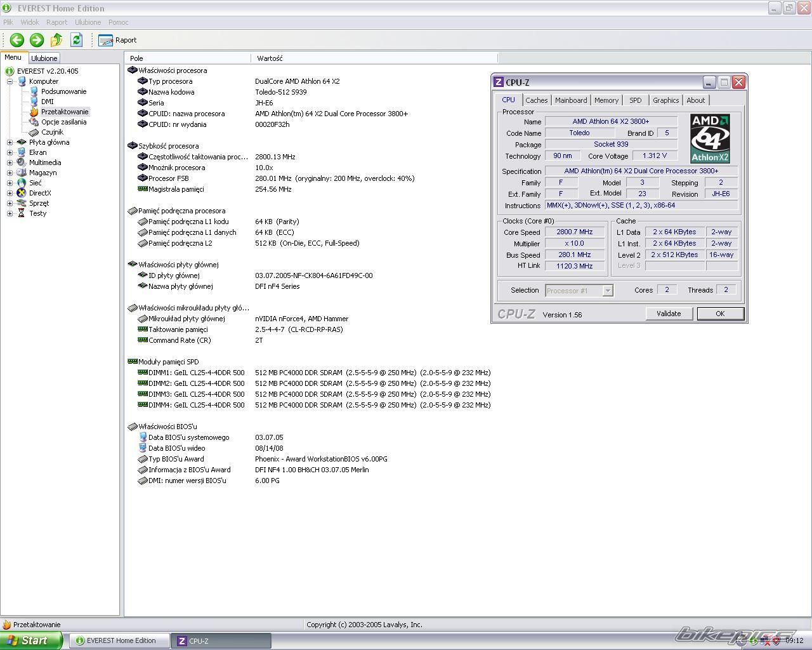The height and width of the screenshot is (650, 812).
Task: Click the Sieć network icon
Action: coord(22,183)
